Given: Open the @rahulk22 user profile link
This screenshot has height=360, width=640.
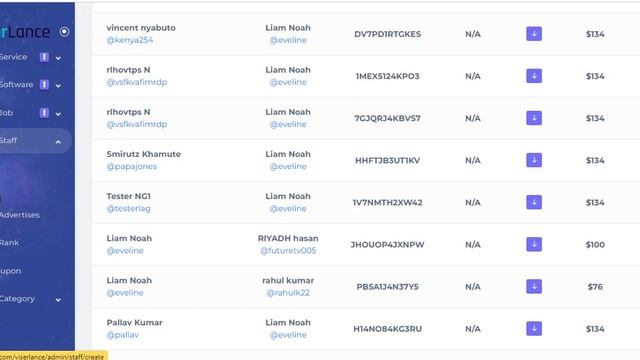Looking at the screenshot, I should 288,293.
